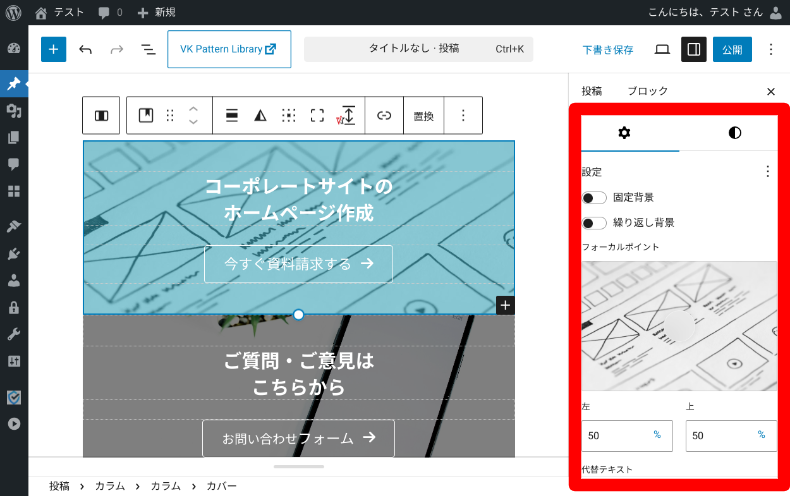Open Media library icon in sidebar

point(14,110)
